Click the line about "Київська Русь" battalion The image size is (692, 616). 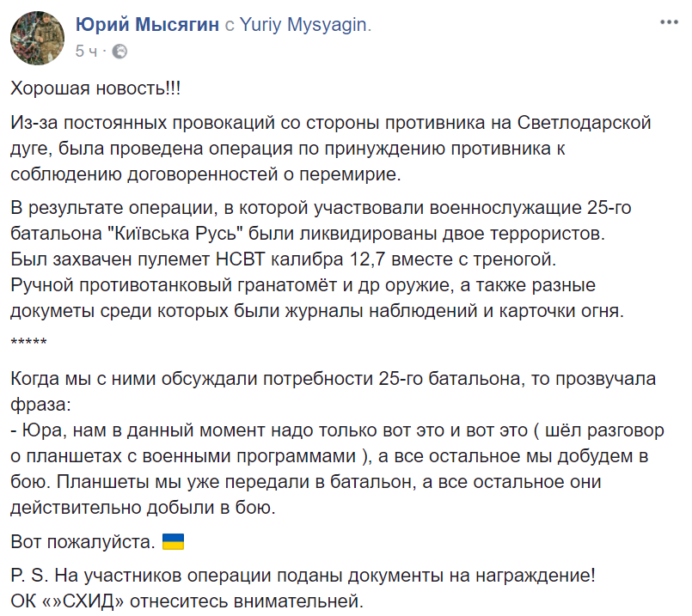point(308,234)
